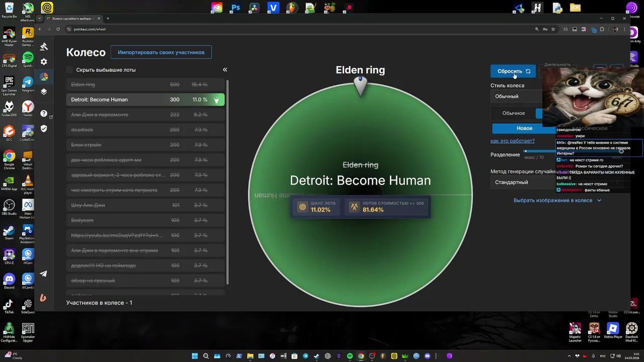Screen dimensions: 644x362
Task: Open the tab search dropdown arrow
Action: click(39, 19)
